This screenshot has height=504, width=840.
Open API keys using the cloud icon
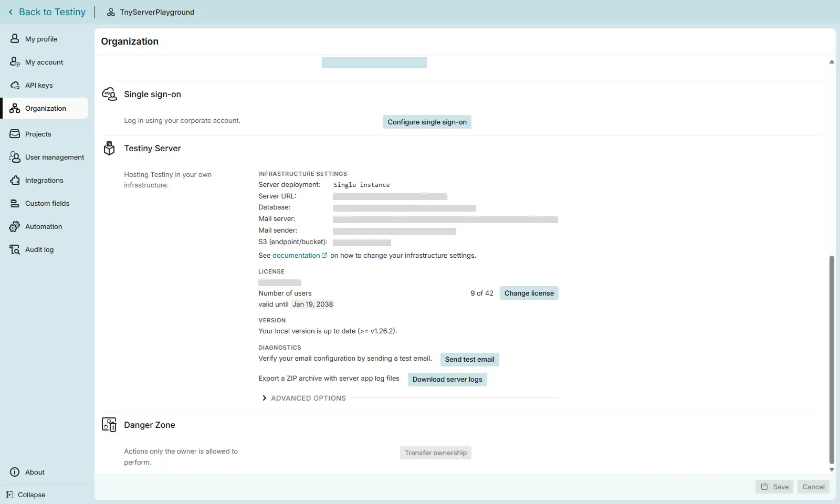[x=14, y=85]
